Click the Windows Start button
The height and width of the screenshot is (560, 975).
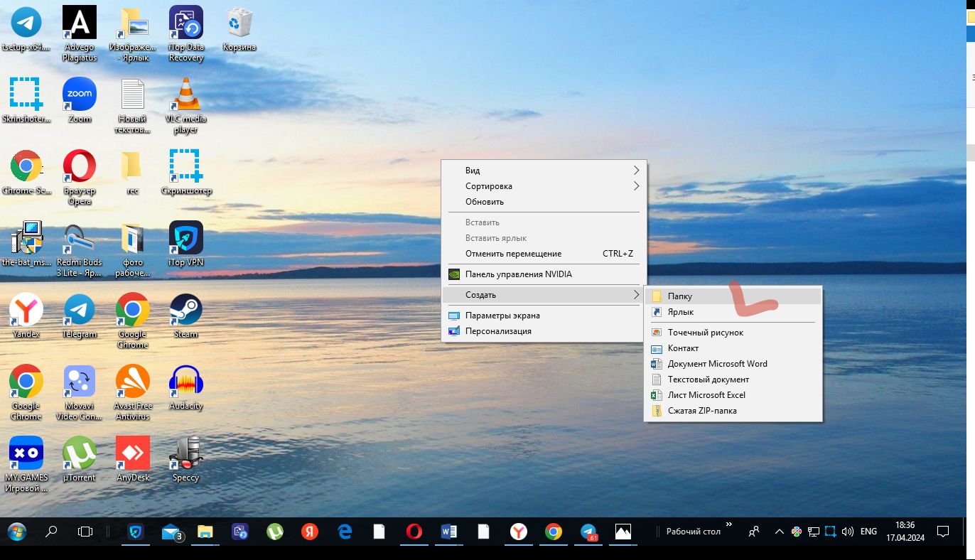[x=17, y=532]
